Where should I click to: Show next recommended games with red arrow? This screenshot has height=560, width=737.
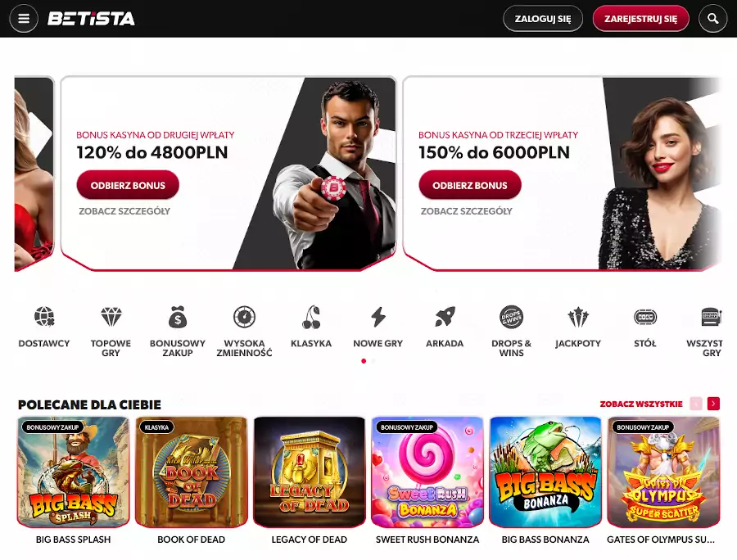point(713,404)
